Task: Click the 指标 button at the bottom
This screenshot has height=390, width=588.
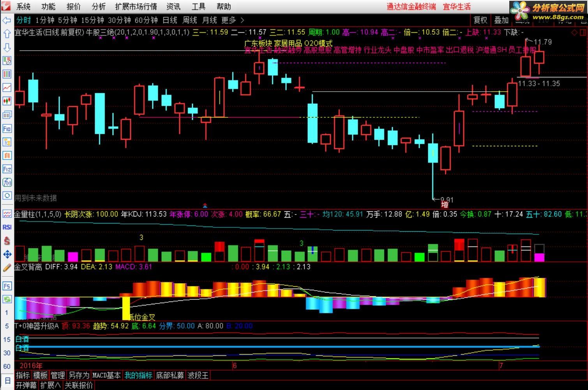Action: [23, 376]
